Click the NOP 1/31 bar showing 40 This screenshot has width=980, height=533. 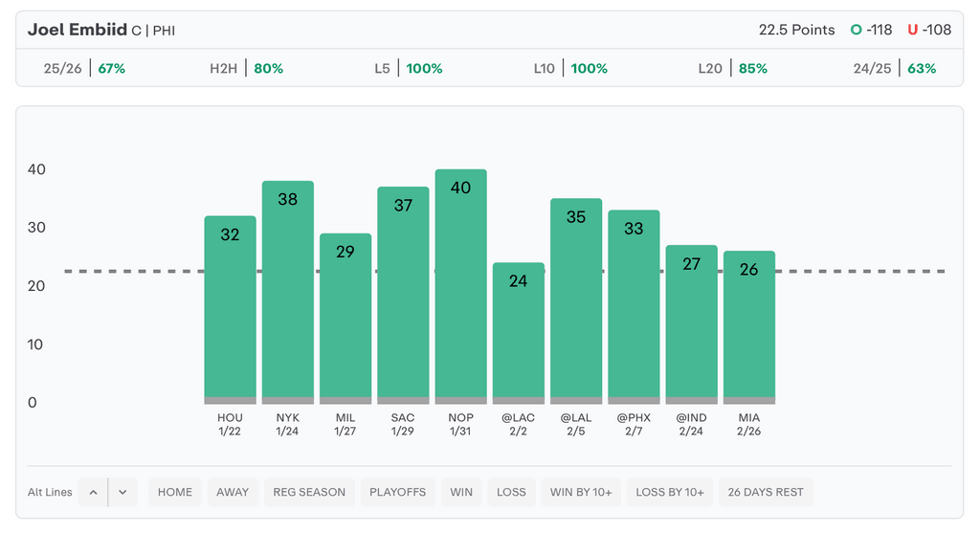pos(460,287)
